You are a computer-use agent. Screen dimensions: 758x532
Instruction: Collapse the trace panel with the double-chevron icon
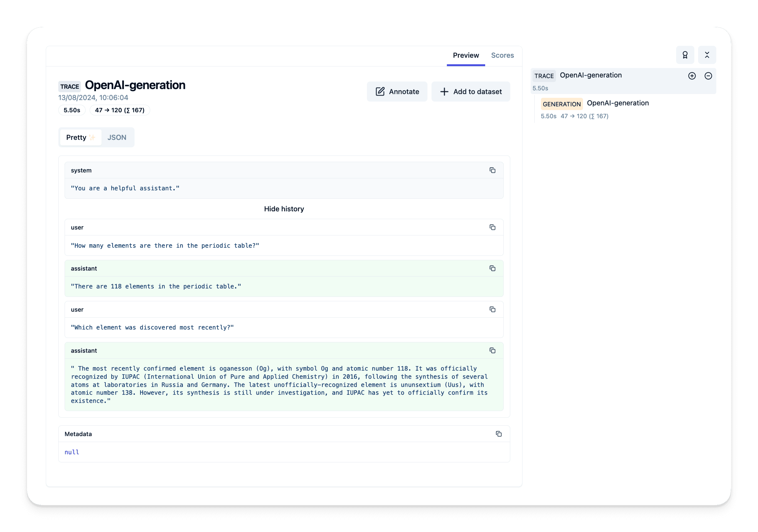pos(707,55)
